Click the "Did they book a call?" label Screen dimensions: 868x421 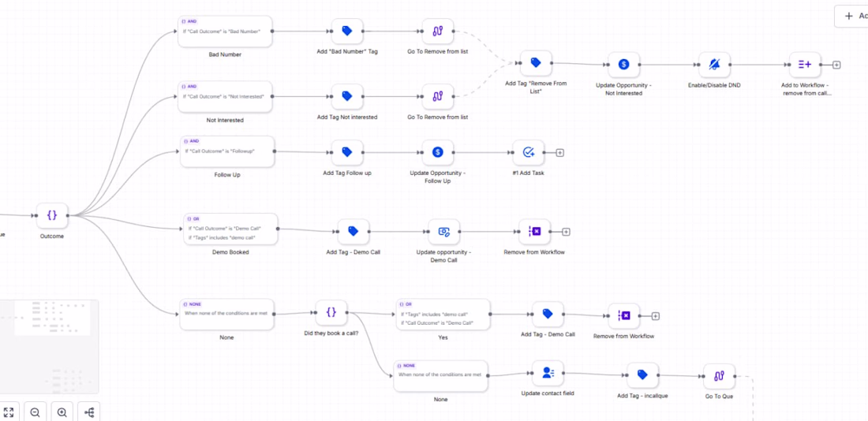pos(331,333)
